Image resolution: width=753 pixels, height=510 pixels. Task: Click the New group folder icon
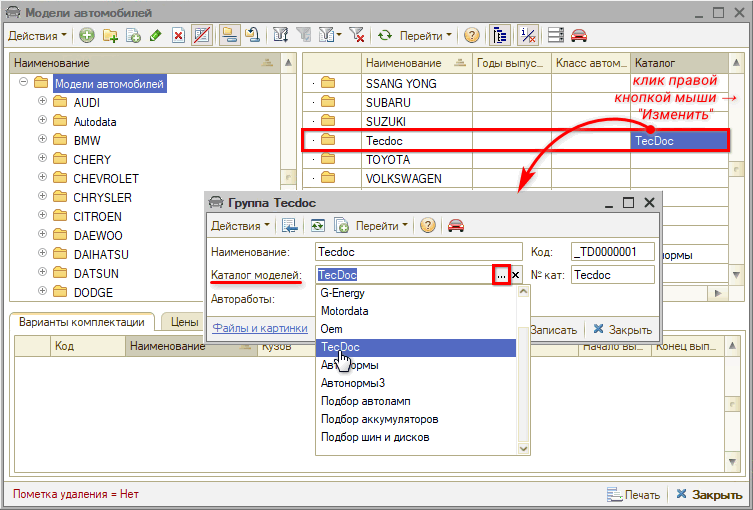(110, 35)
